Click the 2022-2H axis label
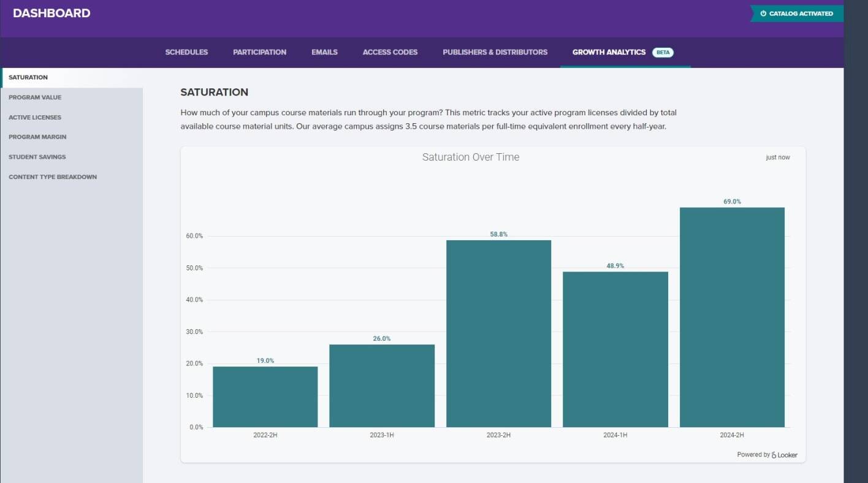 point(265,435)
